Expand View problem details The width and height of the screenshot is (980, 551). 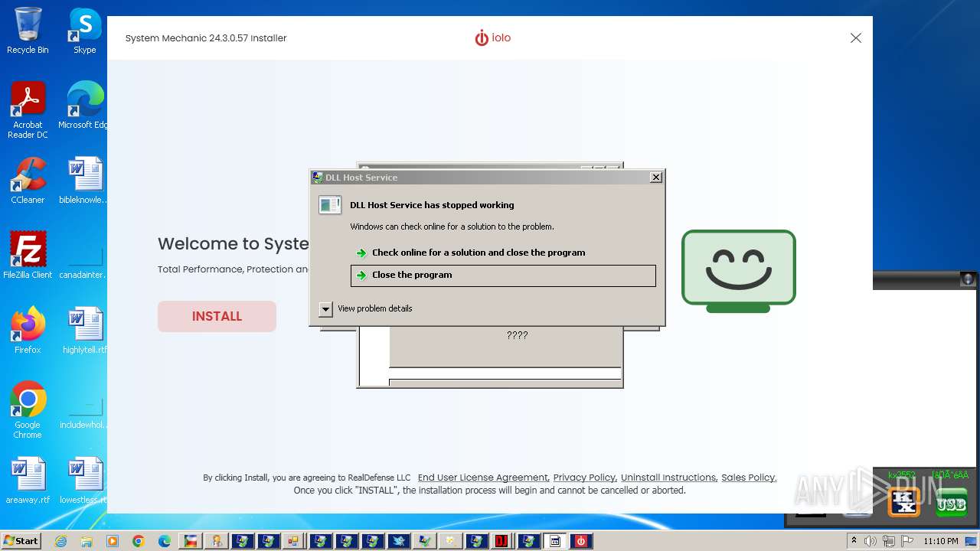[366, 308]
